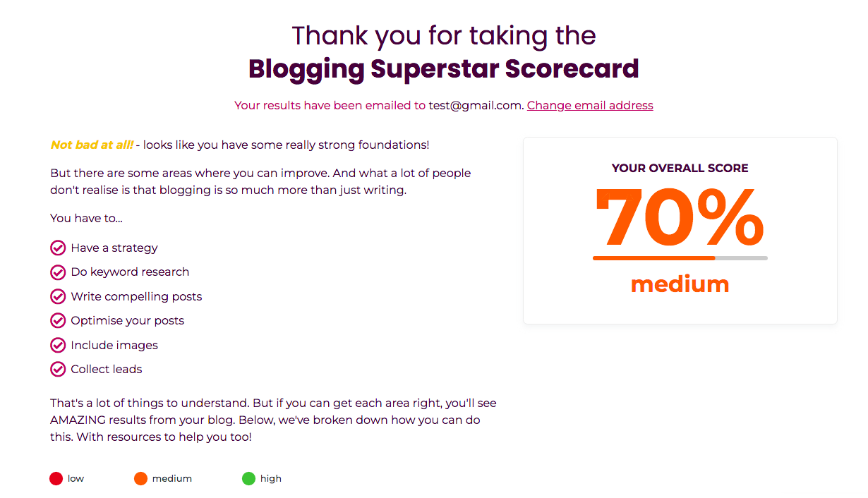Click the orange medium legend dot

[140, 479]
